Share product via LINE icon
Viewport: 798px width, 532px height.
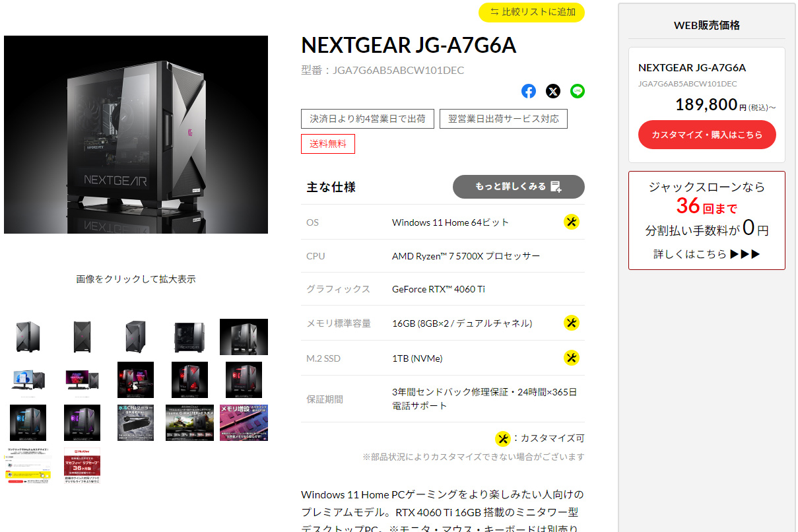(578, 91)
